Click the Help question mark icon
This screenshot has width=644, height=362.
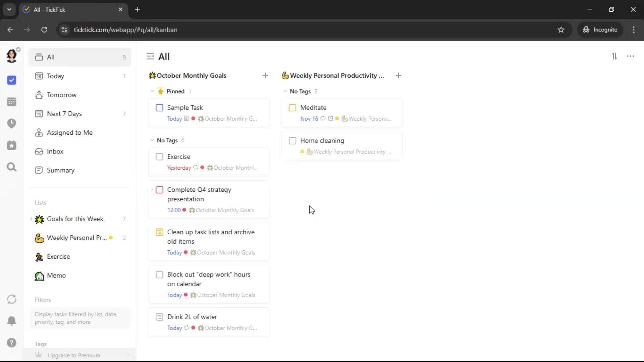coord(11,343)
